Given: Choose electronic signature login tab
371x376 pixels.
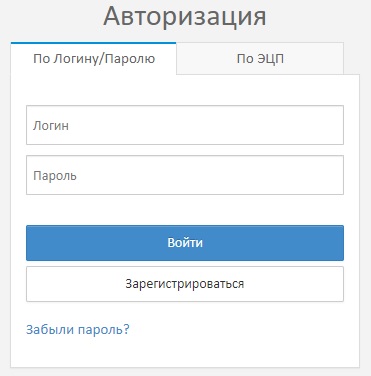Looking at the screenshot, I should 260,59.
